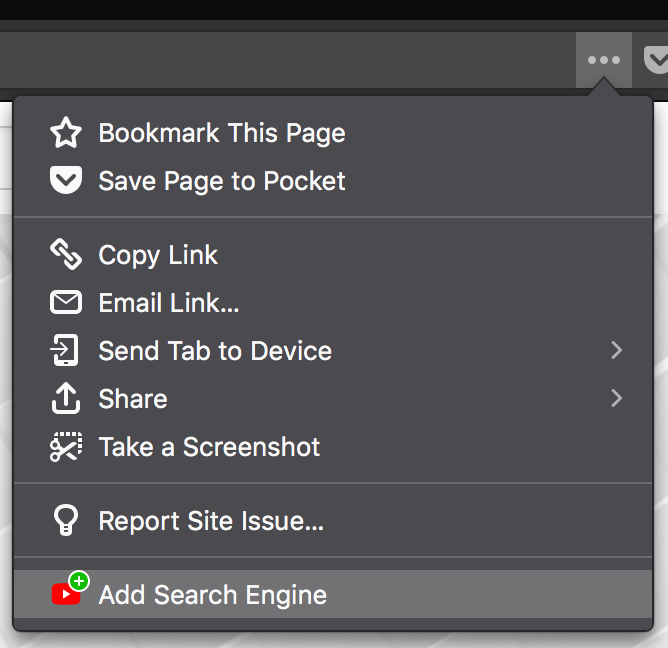This screenshot has height=648, width=668.
Task: Click the chain-link Copy Link icon
Action: click(x=66, y=254)
